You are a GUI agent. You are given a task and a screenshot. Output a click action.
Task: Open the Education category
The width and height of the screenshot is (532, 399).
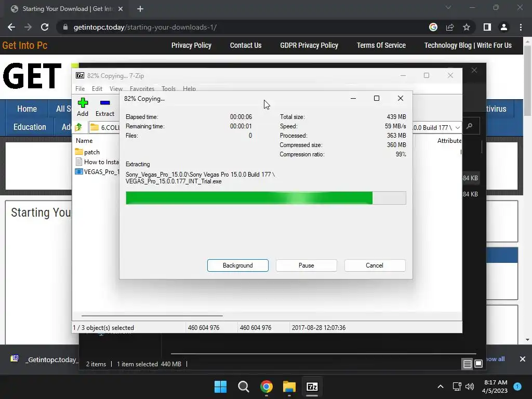[30, 127]
